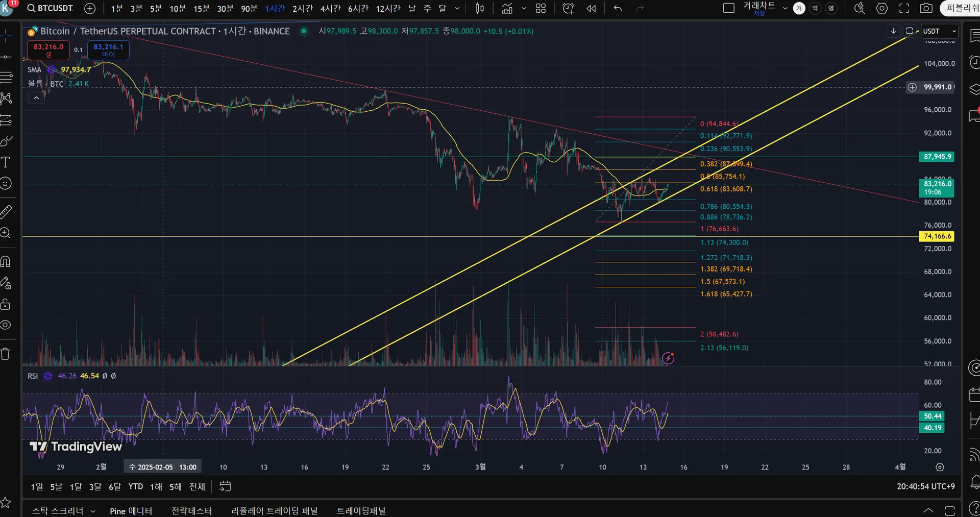The height and width of the screenshot is (517, 980).
Task: Select the ruler measure tool
Action: tap(6, 211)
